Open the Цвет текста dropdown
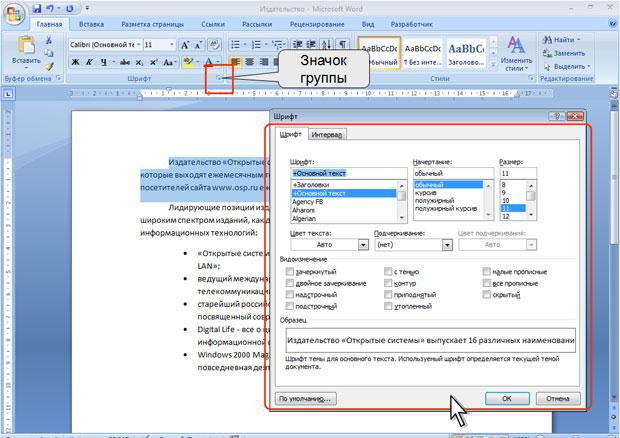 pyautogui.click(x=363, y=245)
